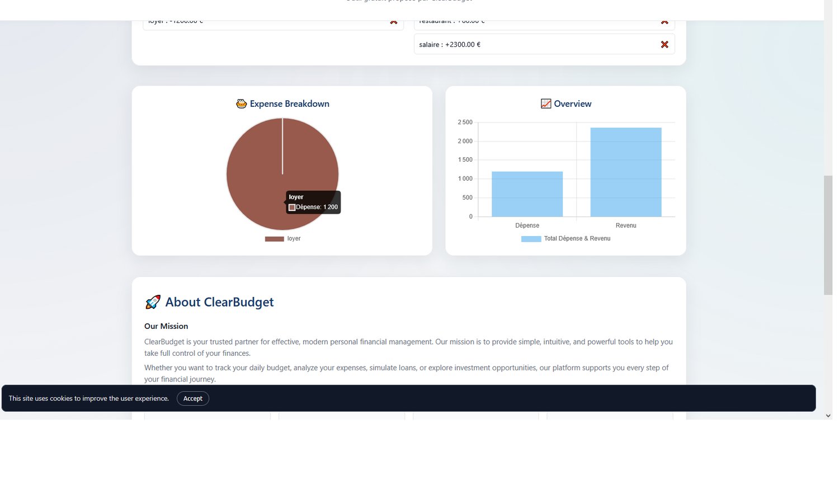Click the blue Overview legend color swatch
The height and width of the screenshot is (504, 839).
pos(531,239)
